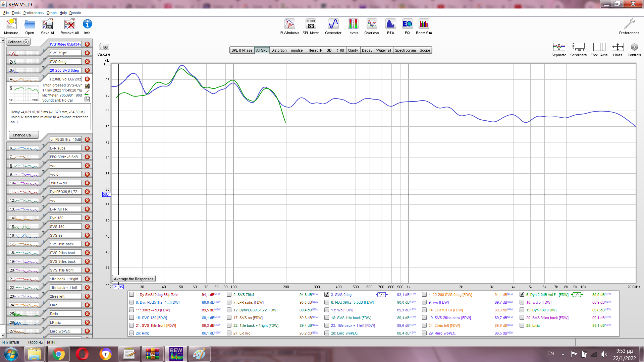Viewport: 644px width, 362px height.
Task: Enable the 2: SVS 79lpf trace checkbox
Action: (229, 295)
